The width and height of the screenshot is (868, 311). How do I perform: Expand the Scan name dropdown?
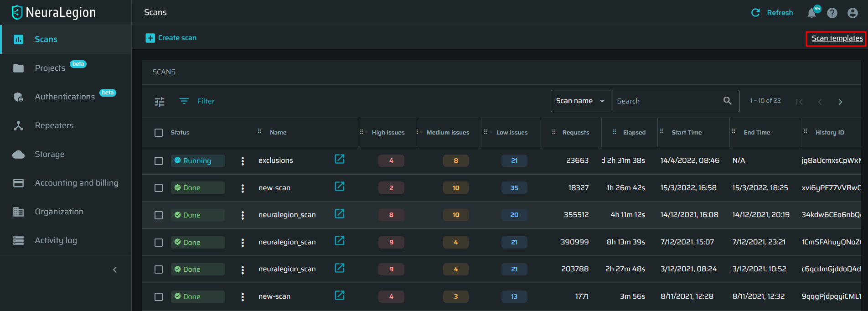pyautogui.click(x=581, y=101)
